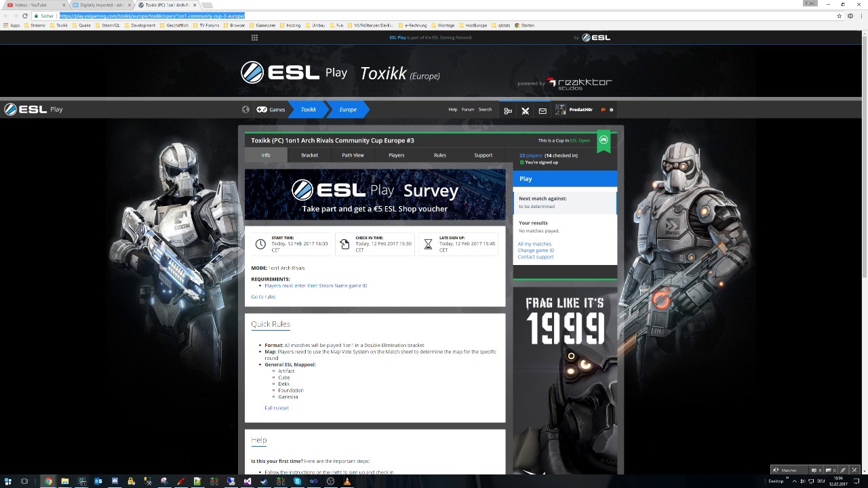The width and height of the screenshot is (868, 488).
Task: Open the PredatH0r user profile avatar
Action: (560, 110)
